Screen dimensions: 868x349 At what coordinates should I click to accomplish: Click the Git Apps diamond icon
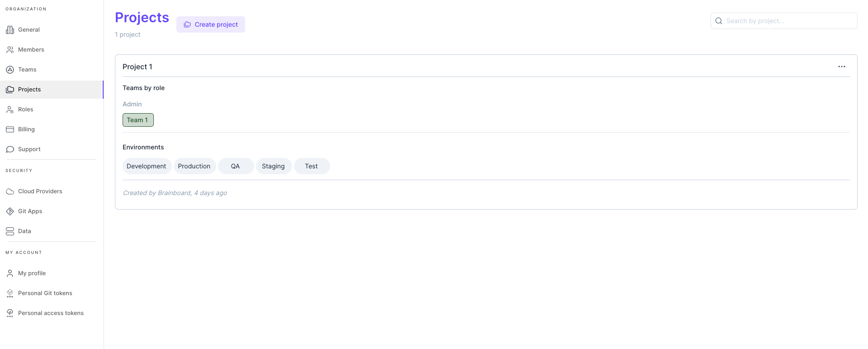[10, 211]
